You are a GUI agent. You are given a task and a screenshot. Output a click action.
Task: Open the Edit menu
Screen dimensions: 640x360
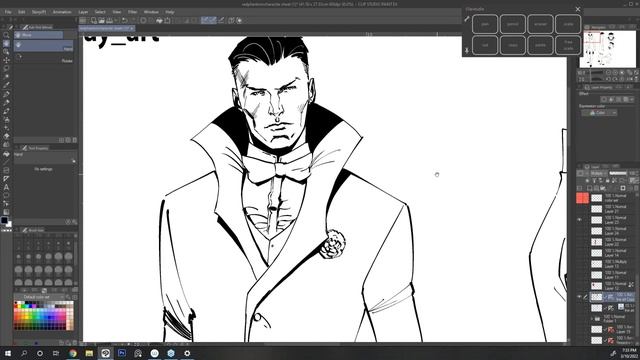(x=21, y=12)
